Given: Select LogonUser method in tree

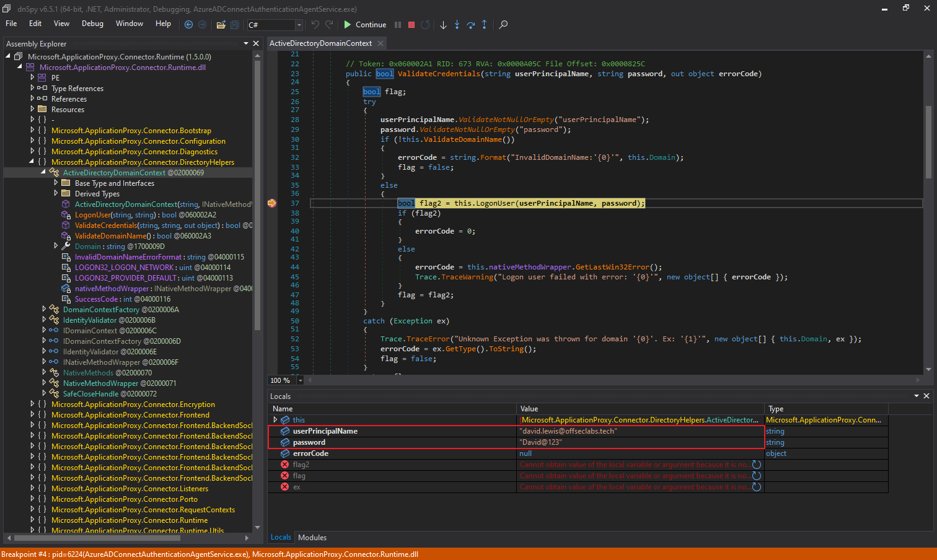Looking at the screenshot, I should (146, 215).
